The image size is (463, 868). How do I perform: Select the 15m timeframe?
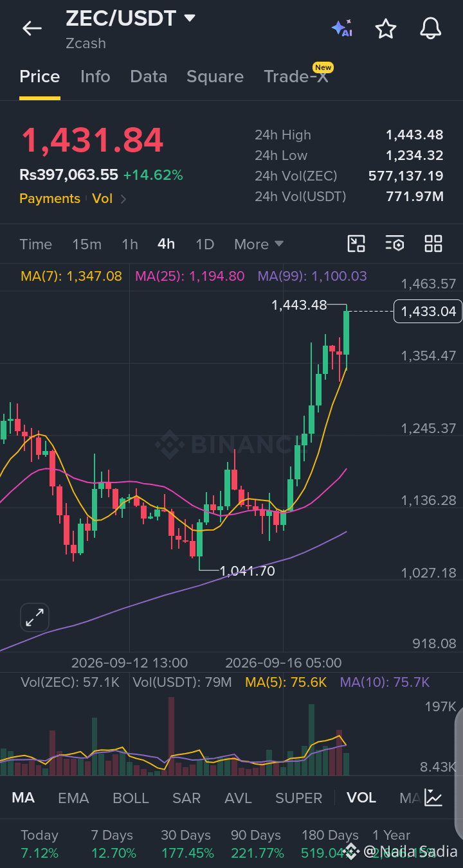[x=87, y=244]
